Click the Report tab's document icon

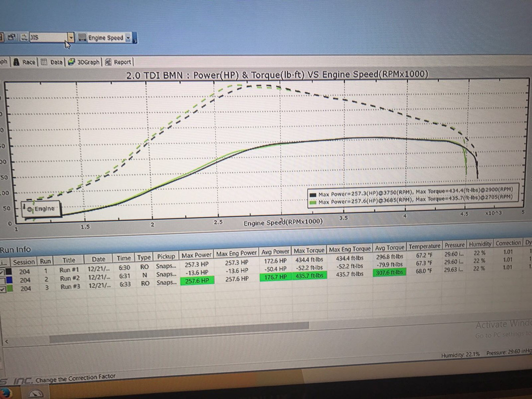108,62
